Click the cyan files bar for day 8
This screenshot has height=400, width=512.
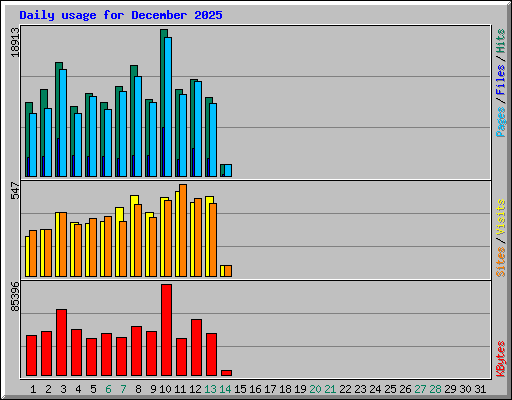pos(138,127)
